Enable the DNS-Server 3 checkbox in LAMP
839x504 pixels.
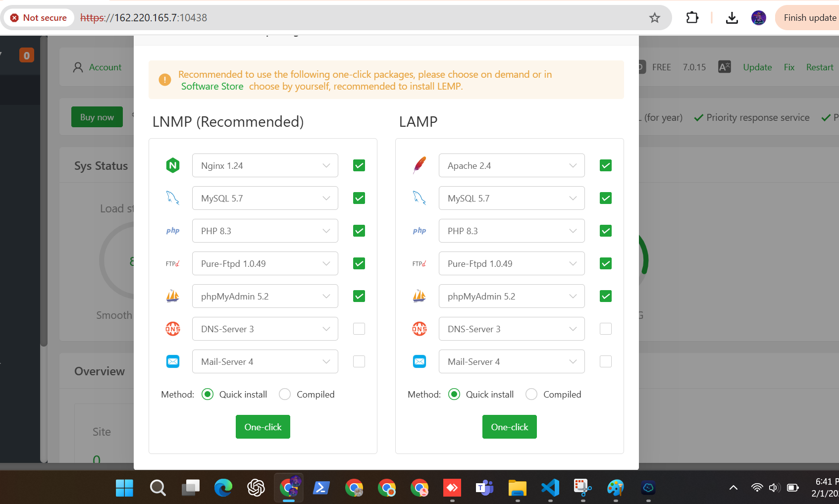[605, 329]
